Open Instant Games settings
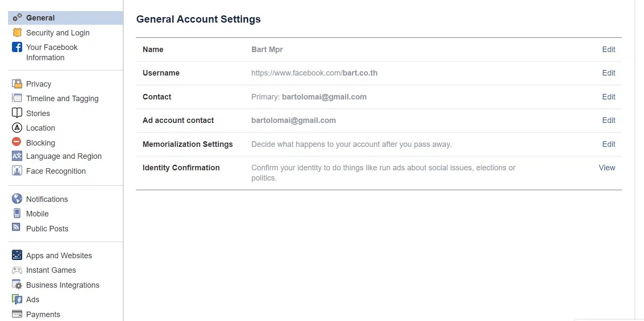644x321 pixels. (51, 270)
